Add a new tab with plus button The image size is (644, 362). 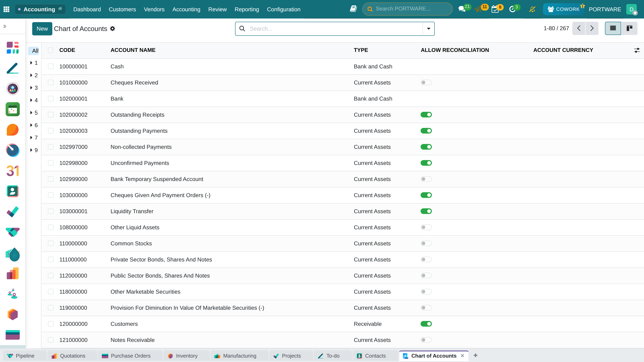(x=476, y=356)
